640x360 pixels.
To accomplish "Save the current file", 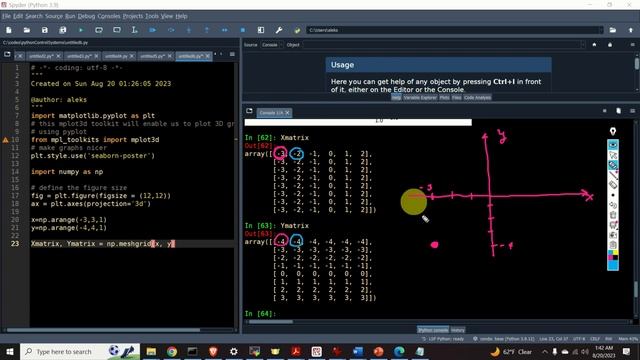I will pyautogui.click(x=44, y=30).
